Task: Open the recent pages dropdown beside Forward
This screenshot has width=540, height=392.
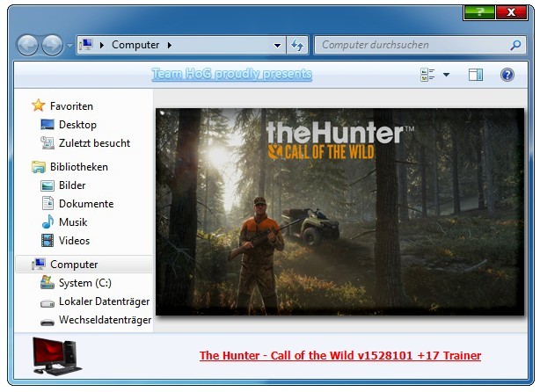Action: [69, 46]
